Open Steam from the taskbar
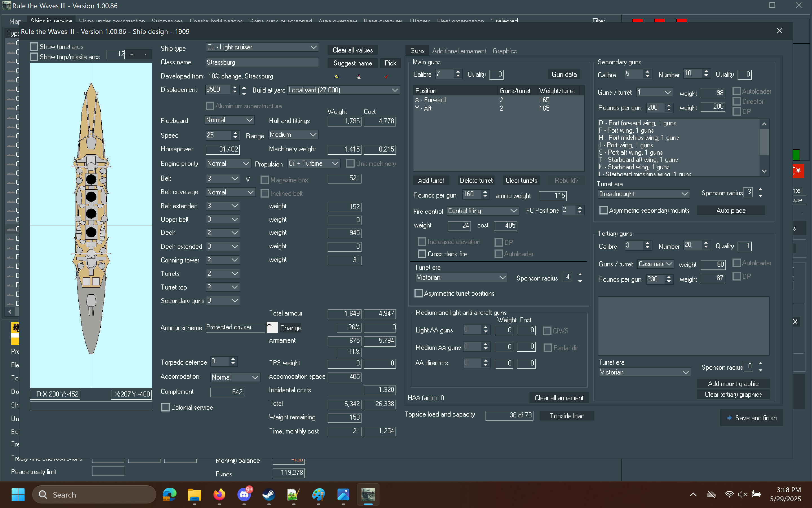Screen dimensions: 812x508 point(269,494)
